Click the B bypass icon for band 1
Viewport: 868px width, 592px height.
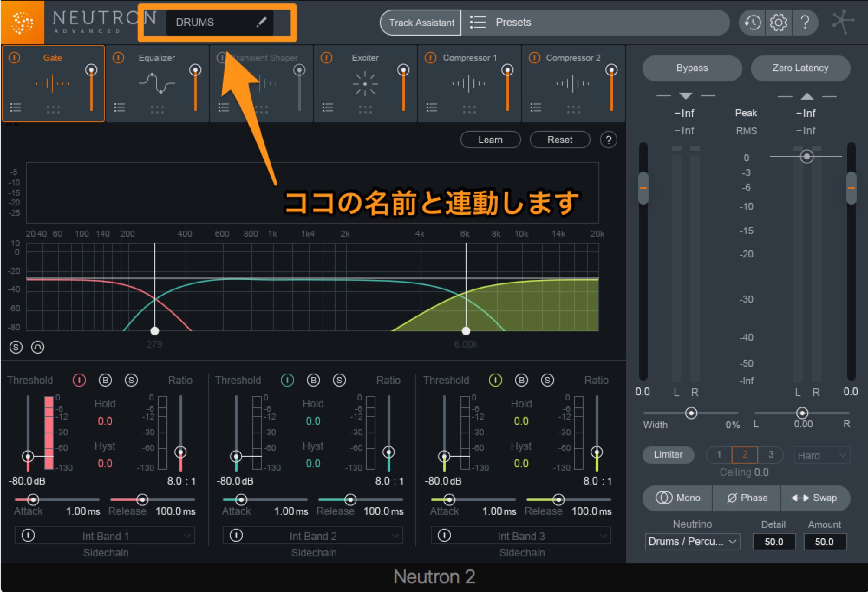point(105,380)
